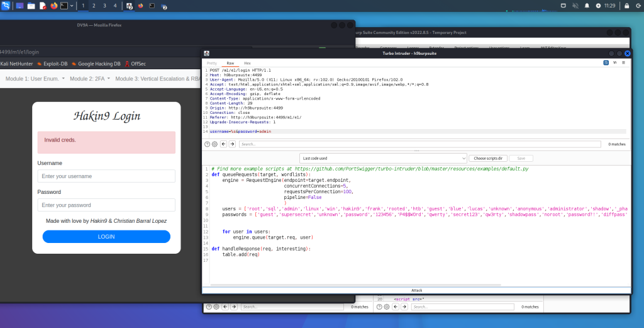Launch the text editor from the panel
This screenshot has height=328, width=644.
pos(43,6)
